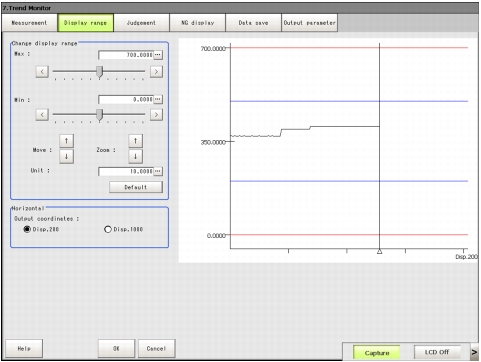Decrease Min with left arrow button
Screen dimensions: 481x362
42,115
